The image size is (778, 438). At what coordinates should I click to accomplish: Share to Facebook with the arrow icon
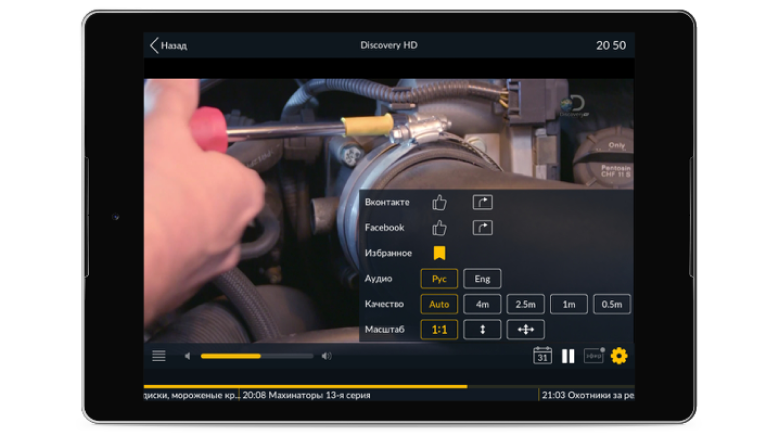[482, 228]
